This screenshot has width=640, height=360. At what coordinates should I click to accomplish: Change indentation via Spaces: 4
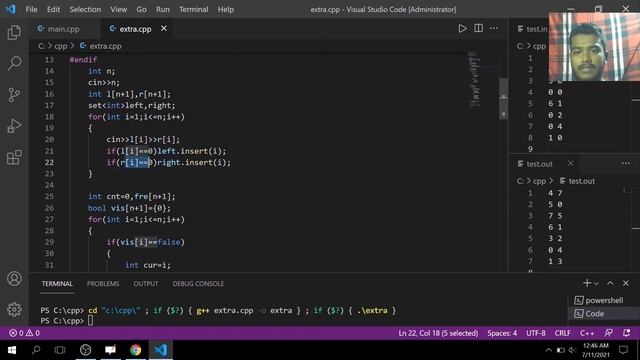coord(502,333)
